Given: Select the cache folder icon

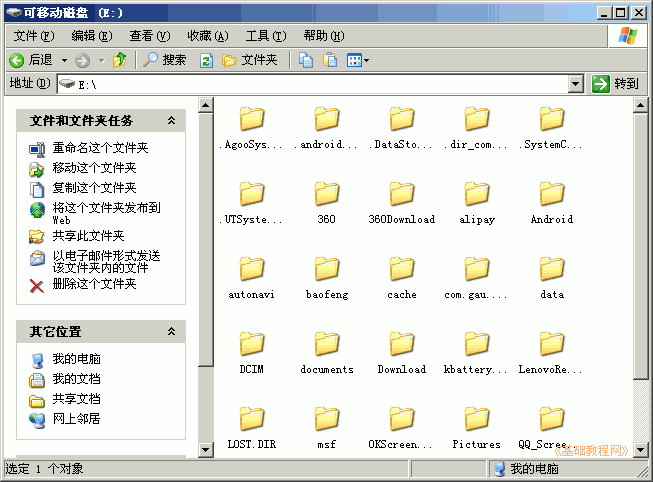Looking at the screenshot, I should pos(401,269).
